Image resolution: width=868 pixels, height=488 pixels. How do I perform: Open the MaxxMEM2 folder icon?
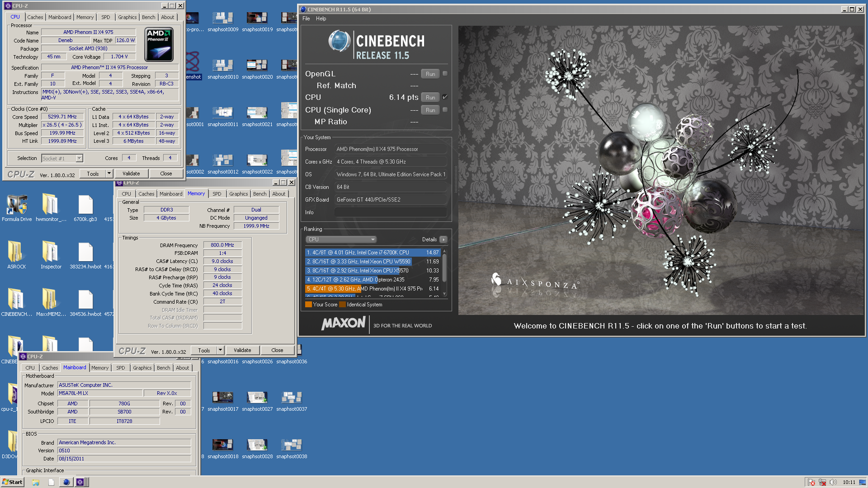pos(51,303)
